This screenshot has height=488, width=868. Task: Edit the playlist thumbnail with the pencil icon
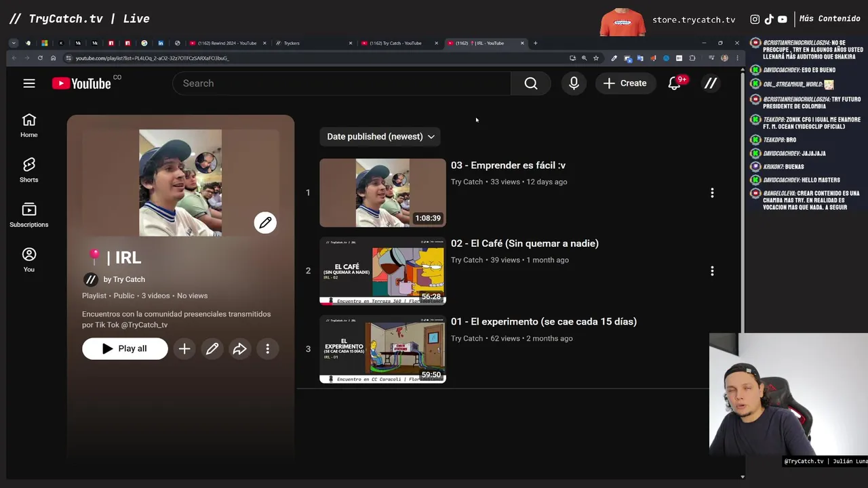[x=265, y=222]
